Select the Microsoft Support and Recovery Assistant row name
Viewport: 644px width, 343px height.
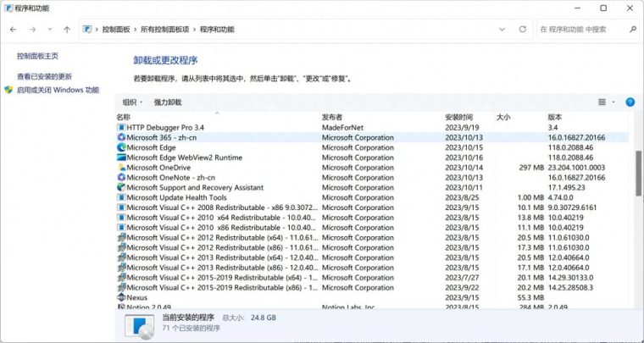coord(195,187)
